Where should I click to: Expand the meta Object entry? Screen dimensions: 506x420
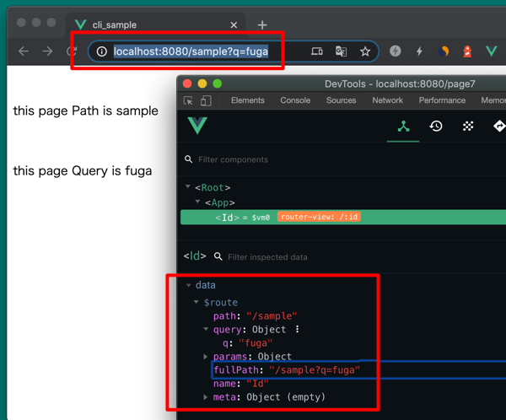click(206, 397)
